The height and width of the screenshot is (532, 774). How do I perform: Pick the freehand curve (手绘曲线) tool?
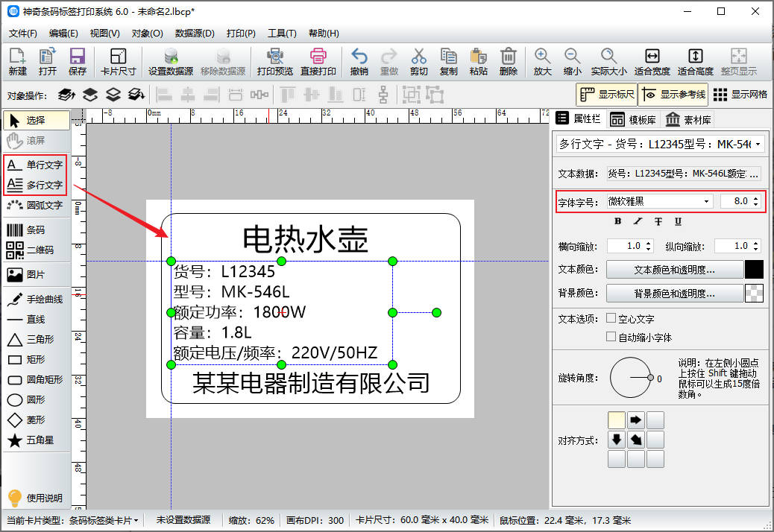(36, 300)
